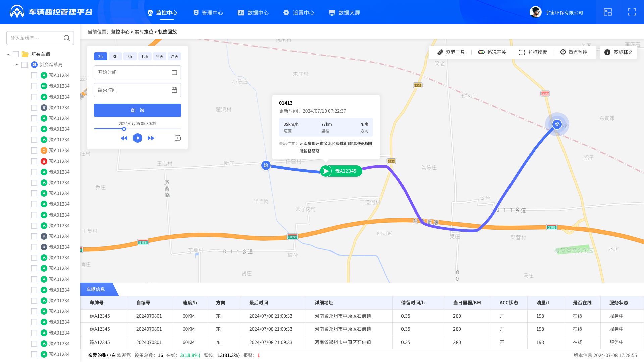
Task: Open the 设置中心 menu
Action: 299,13
